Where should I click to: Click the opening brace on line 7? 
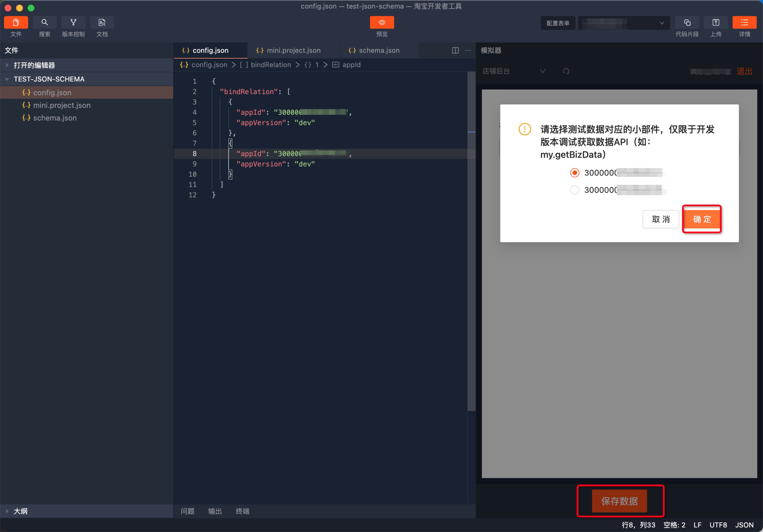click(230, 143)
